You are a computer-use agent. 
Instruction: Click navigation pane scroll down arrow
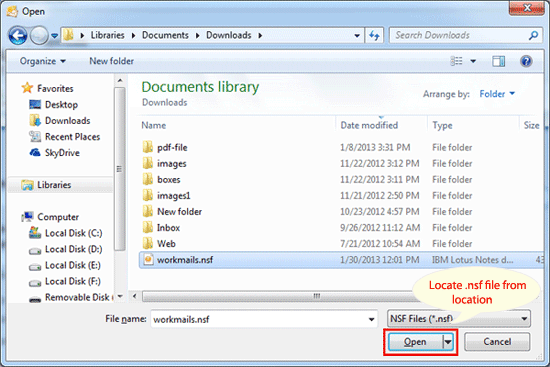click(120, 297)
